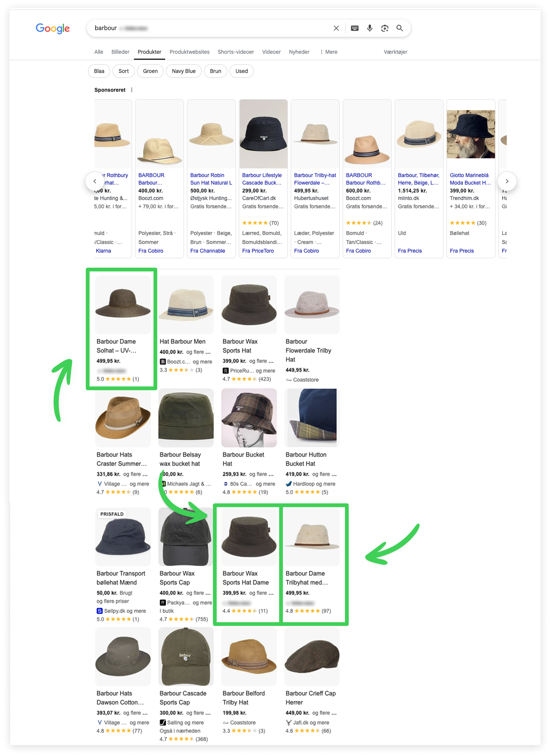Click Salling og mere seller text
The width and height of the screenshot is (550, 756).
tap(185, 723)
